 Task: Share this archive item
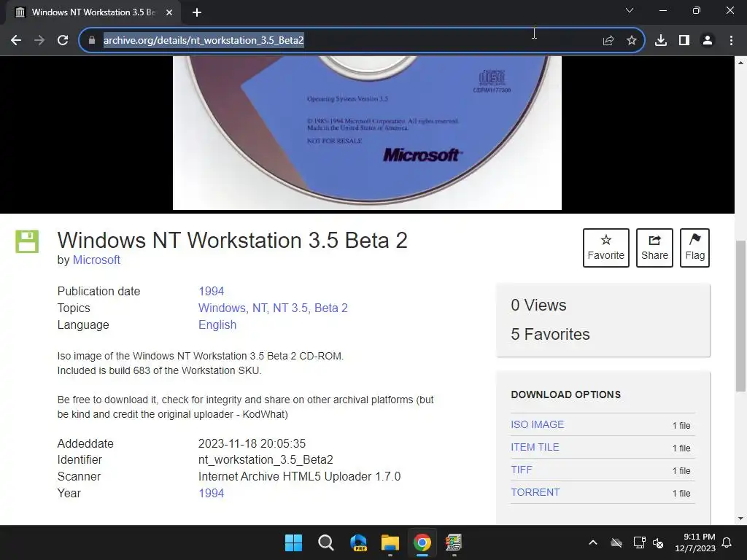coord(654,248)
